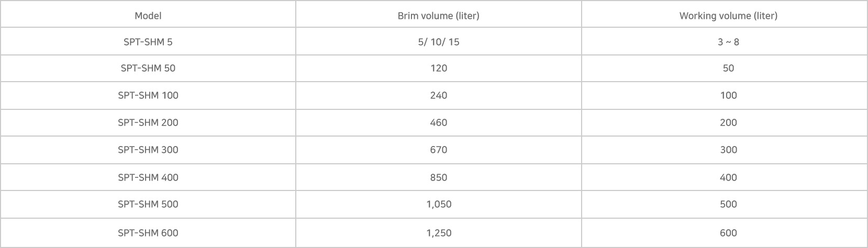Select the SPT-SHM 5 model cell
Viewport: 868px width, 248px height.
coord(148,42)
